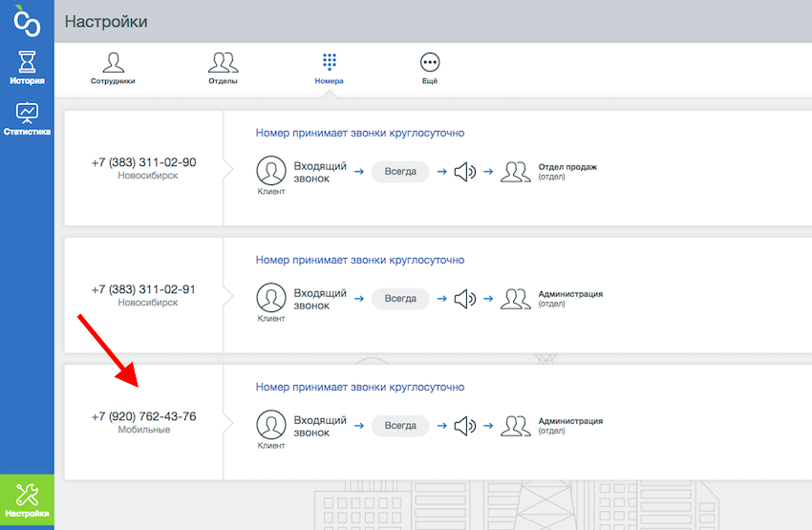Click the speaker icon in the 311-02-91 row
The image size is (812, 530).
pos(465,299)
